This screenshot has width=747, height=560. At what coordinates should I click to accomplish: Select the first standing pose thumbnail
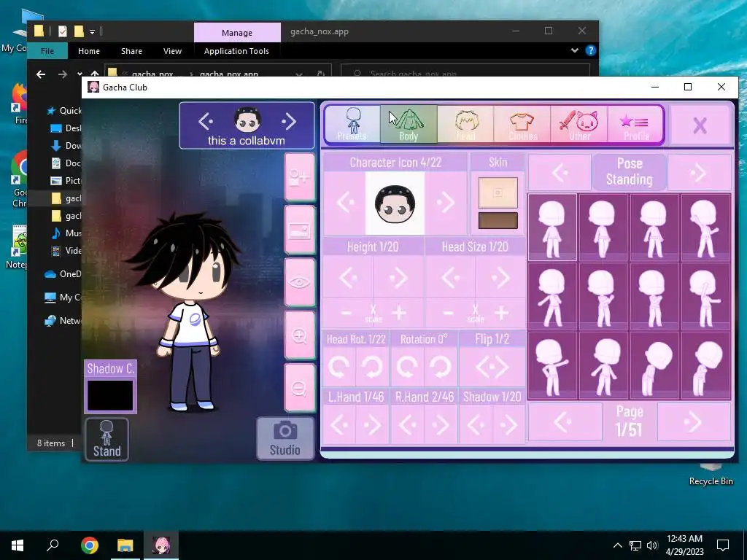553,227
